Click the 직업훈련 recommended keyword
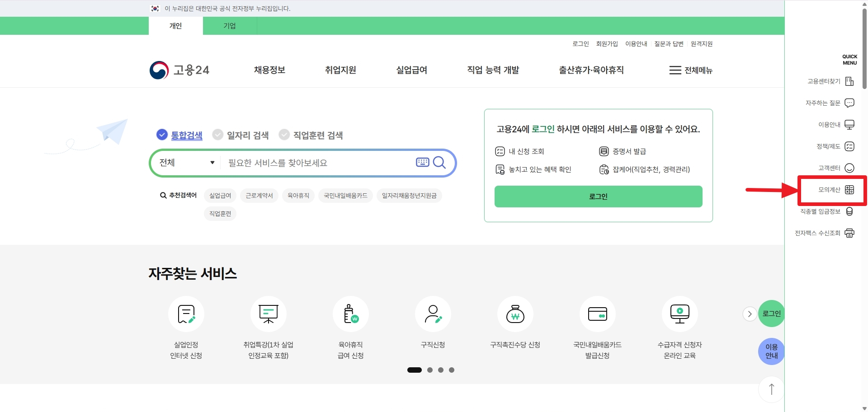 220,214
